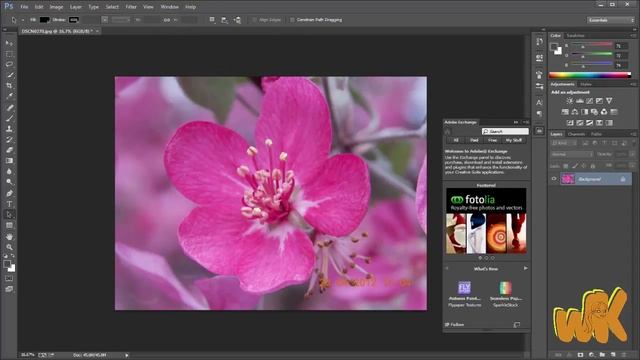Select the Rectangular Marquee tool

(9, 54)
